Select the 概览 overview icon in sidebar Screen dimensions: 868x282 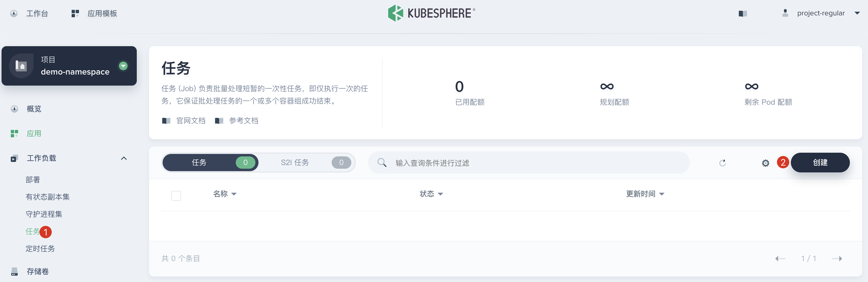click(x=14, y=109)
